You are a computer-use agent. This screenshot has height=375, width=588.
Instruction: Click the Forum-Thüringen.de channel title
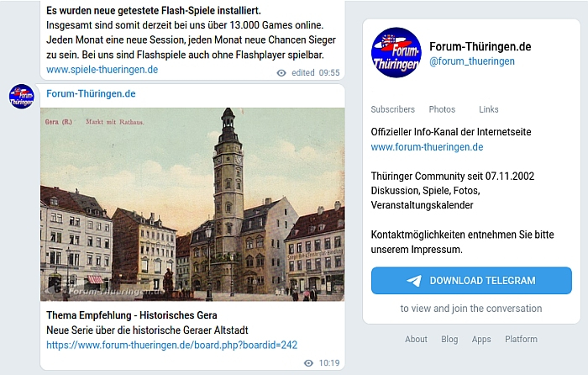(480, 46)
